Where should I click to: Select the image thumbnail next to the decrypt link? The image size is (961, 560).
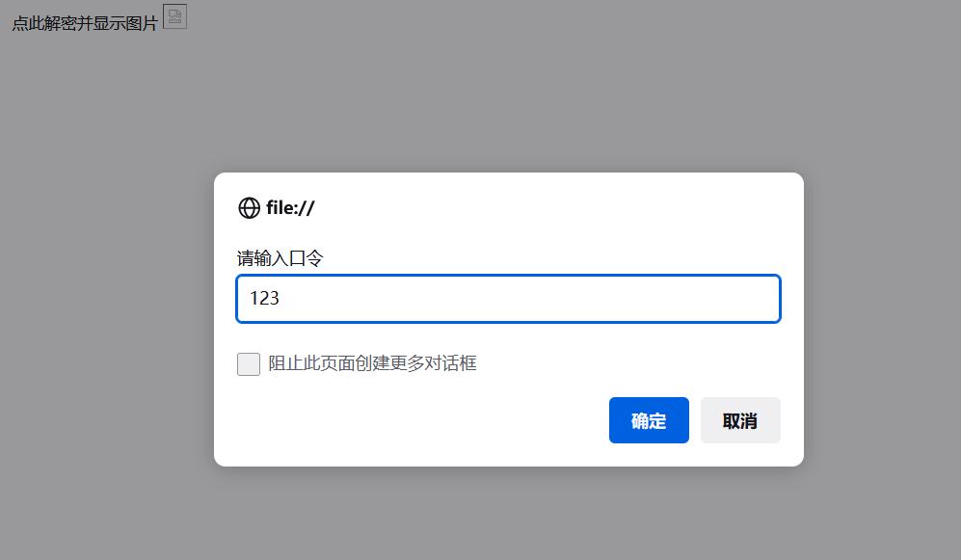(x=174, y=16)
